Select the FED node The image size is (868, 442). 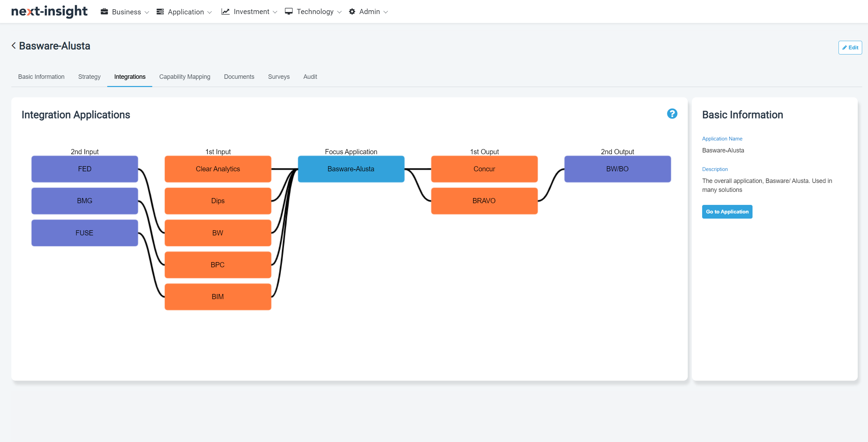click(x=85, y=169)
